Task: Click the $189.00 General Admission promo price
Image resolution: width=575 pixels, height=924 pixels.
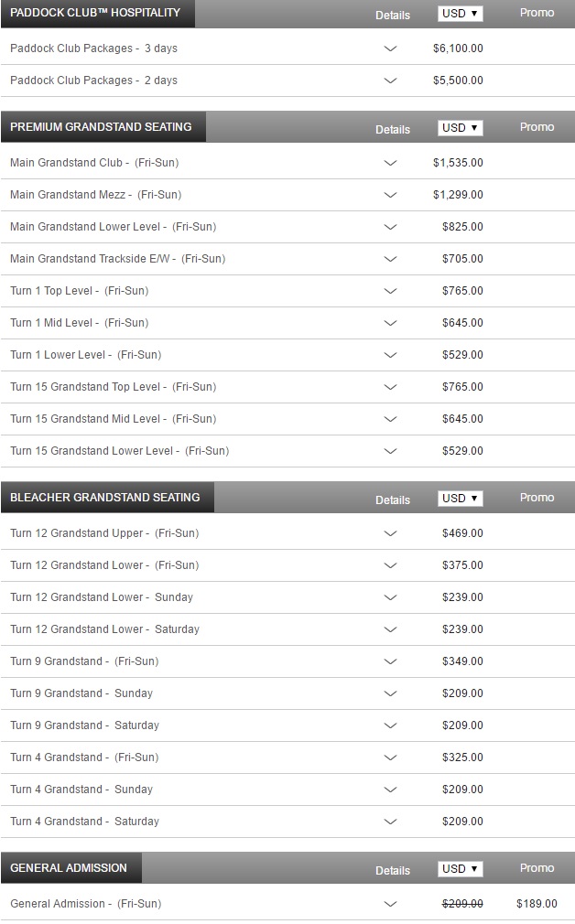Action: (x=537, y=903)
